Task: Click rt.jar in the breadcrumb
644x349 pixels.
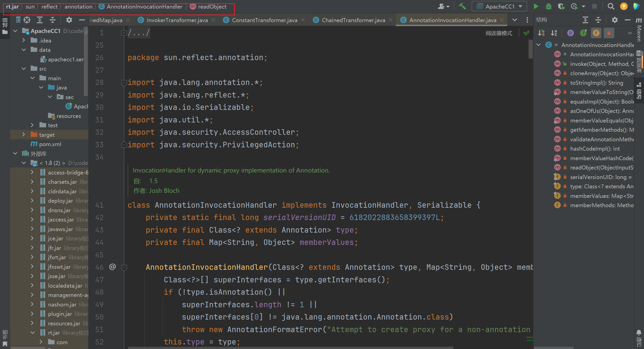Action: tap(12, 7)
